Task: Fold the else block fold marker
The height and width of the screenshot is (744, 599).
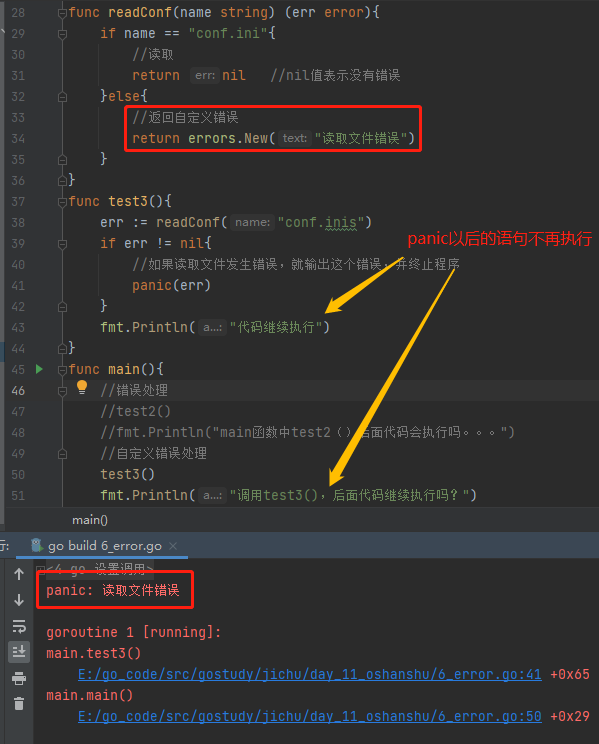Action: pos(62,97)
